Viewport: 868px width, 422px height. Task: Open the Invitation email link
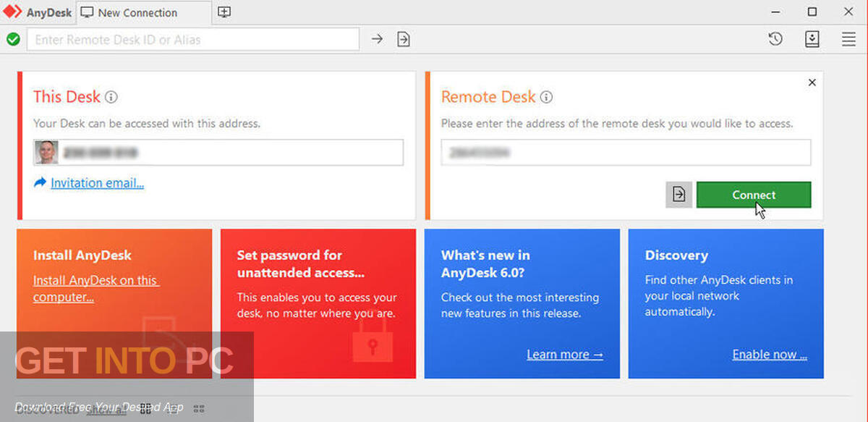(x=96, y=182)
